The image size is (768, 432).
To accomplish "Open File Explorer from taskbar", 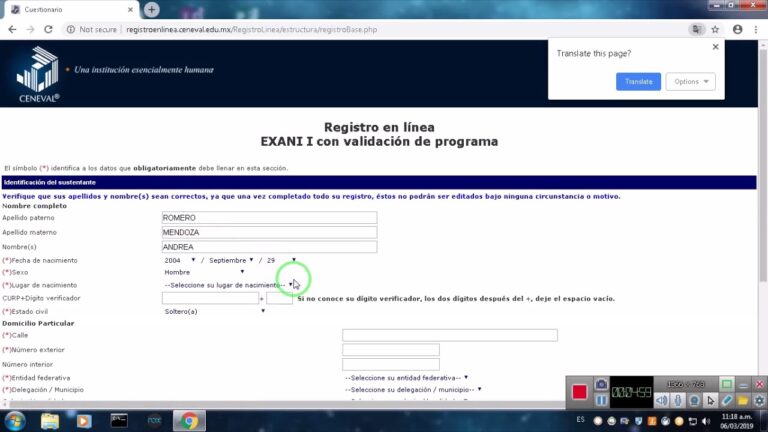I will pos(50,421).
